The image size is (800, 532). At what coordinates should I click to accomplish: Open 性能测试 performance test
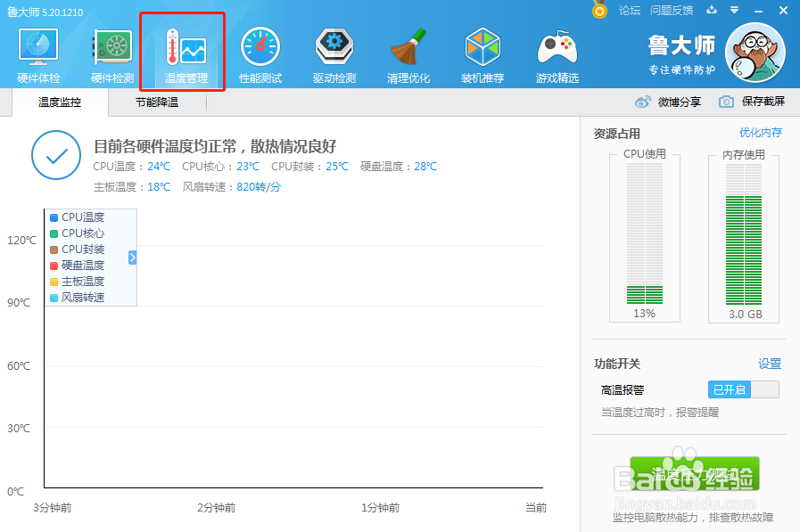coord(260,55)
